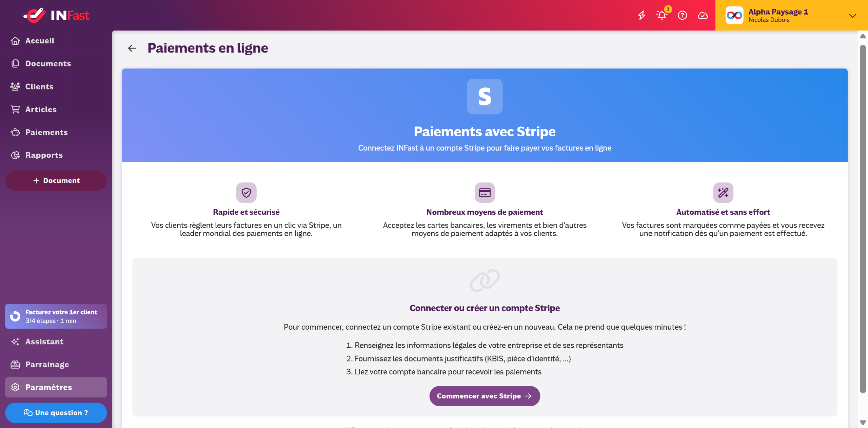The image size is (868, 428).
Task: Click the INFast logo
Action: tap(56, 15)
